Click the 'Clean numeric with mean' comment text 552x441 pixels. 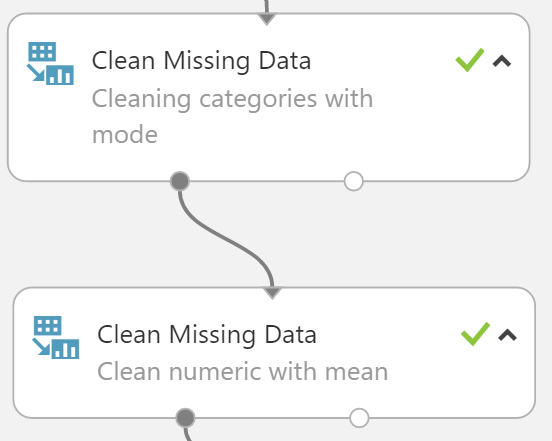(x=243, y=372)
